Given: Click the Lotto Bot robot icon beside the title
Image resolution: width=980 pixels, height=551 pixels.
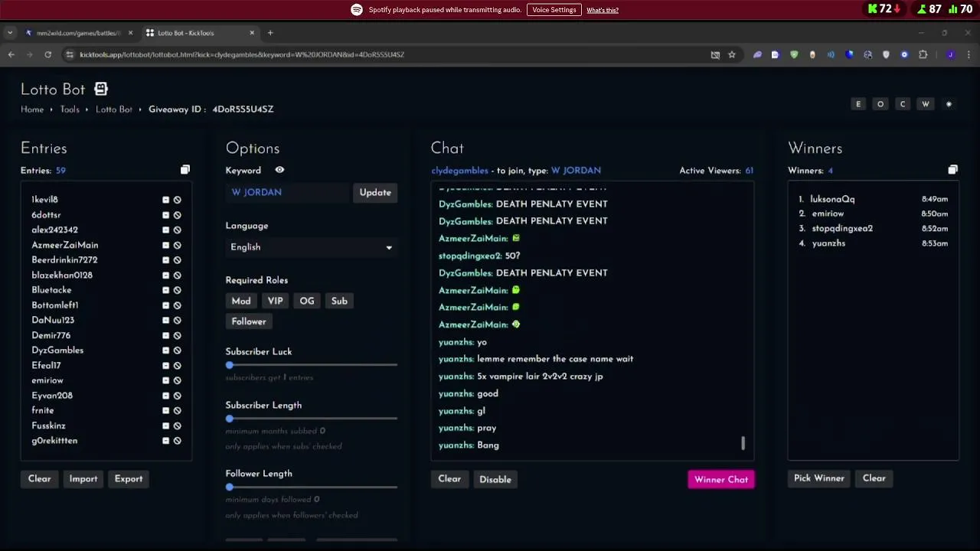Looking at the screenshot, I should pos(101,90).
